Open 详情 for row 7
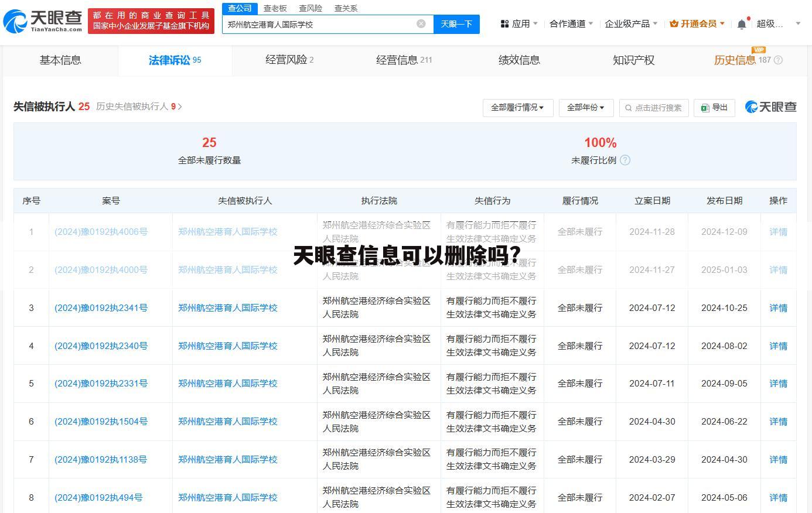This screenshot has height=513, width=812. point(778,460)
